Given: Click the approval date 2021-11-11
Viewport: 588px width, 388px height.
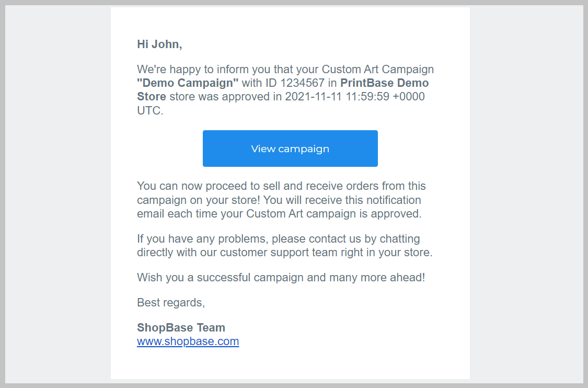Looking at the screenshot, I should point(314,97).
